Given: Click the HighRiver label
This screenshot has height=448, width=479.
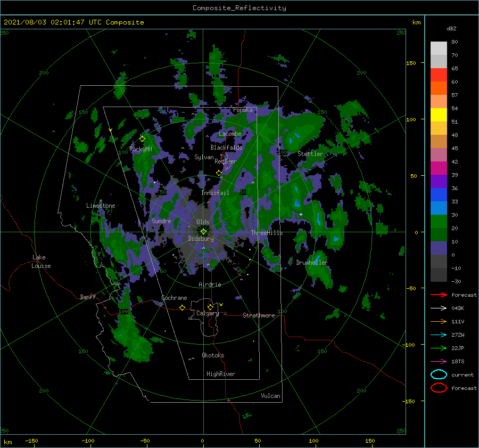Looking at the screenshot, I should point(221,374).
